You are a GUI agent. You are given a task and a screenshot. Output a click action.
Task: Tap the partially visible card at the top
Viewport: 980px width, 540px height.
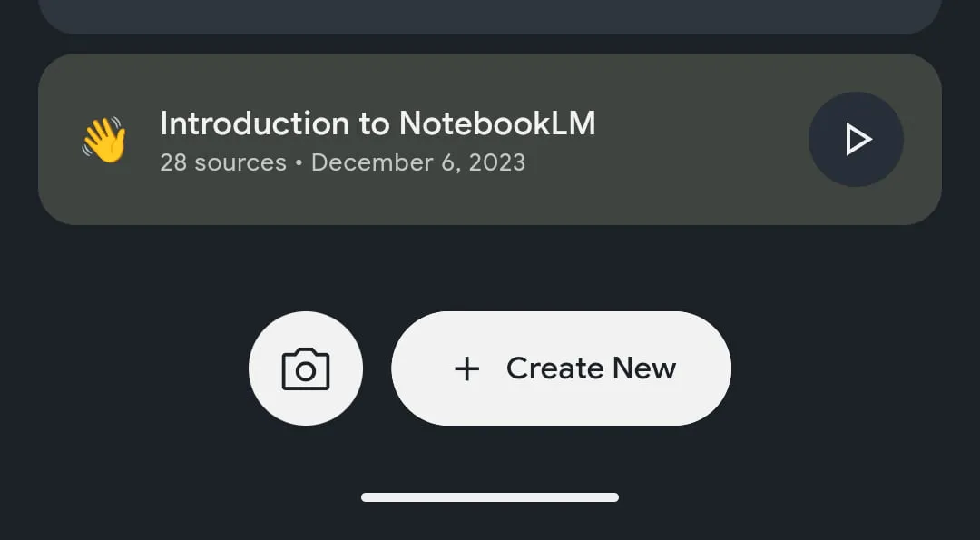pyautogui.click(x=490, y=14)
